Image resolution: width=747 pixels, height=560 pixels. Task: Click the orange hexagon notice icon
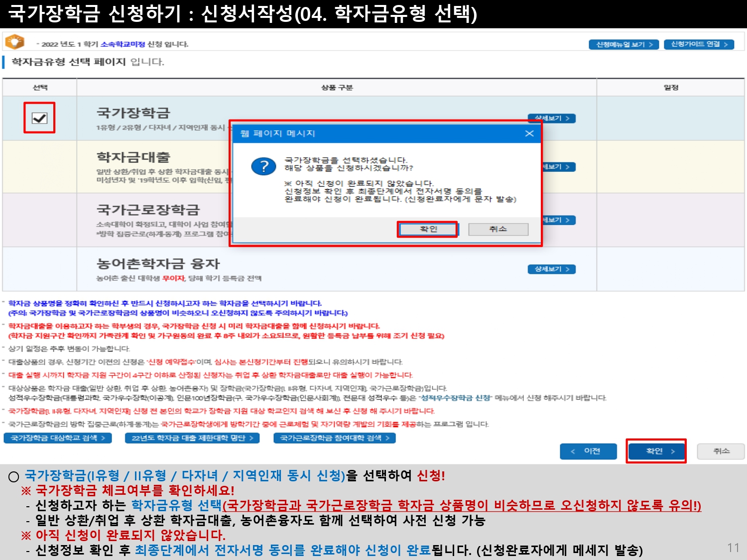pyautogui.click(x=14, y=42)
